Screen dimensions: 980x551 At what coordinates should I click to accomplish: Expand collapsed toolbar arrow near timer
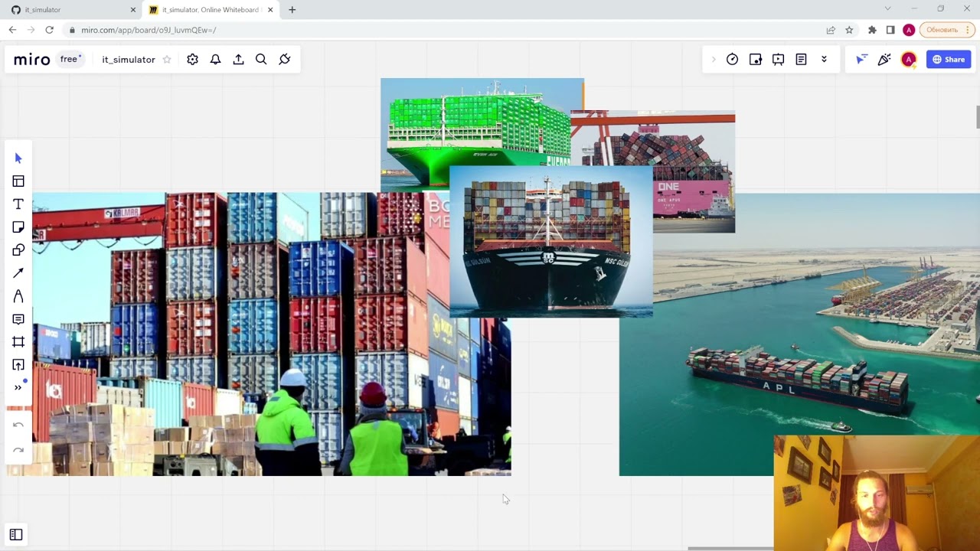[x=714, y=60]
